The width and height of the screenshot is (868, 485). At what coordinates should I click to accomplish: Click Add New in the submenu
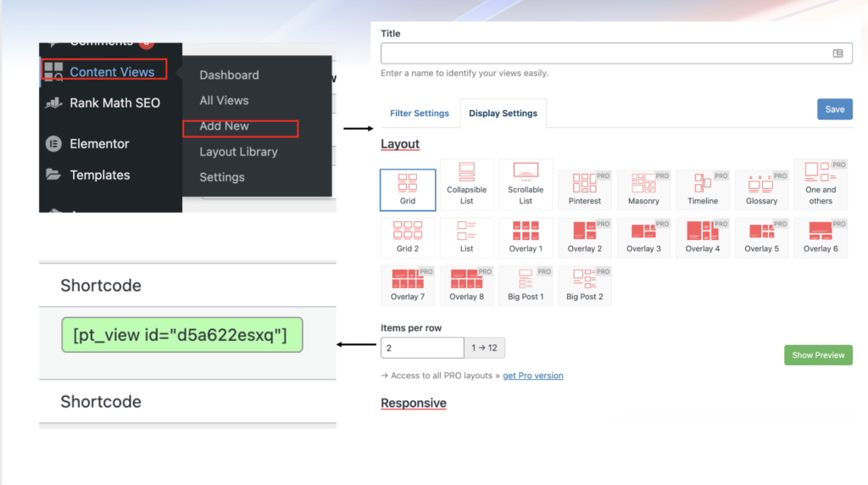pos(224,126)
